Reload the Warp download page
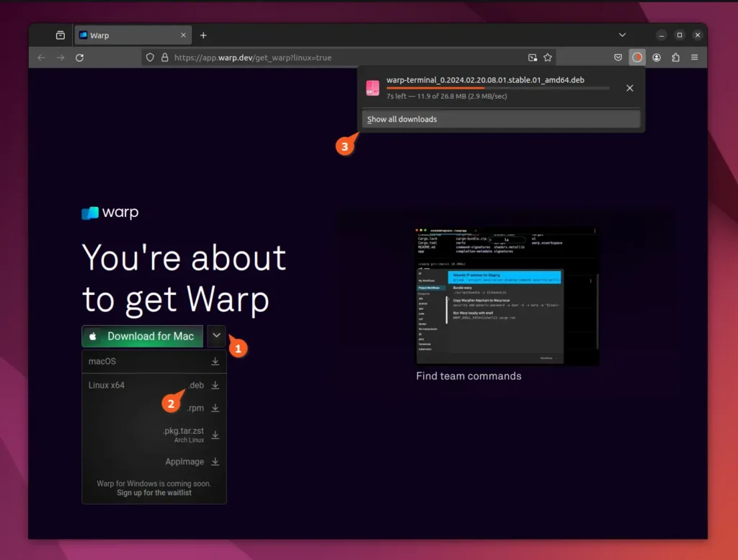Image resolution: width=738 pixels, height=560 pixels. [x=79, y=58]
